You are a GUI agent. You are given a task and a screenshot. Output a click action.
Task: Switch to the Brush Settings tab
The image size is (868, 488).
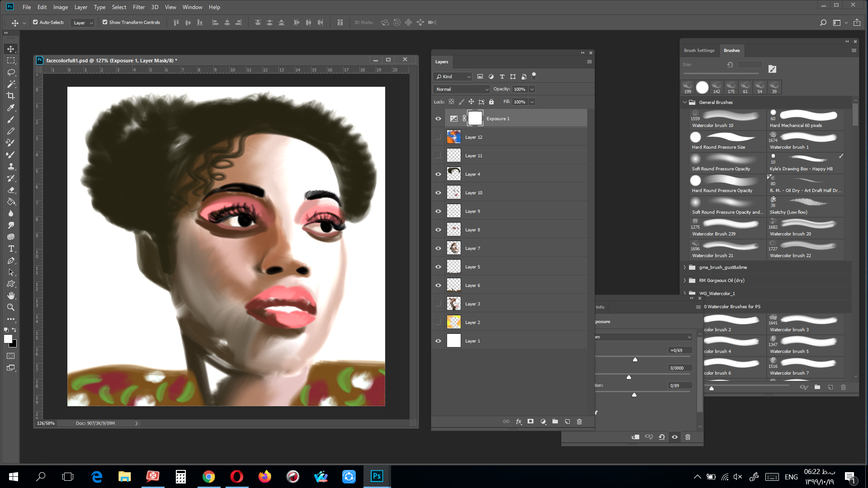click(699, 51)
